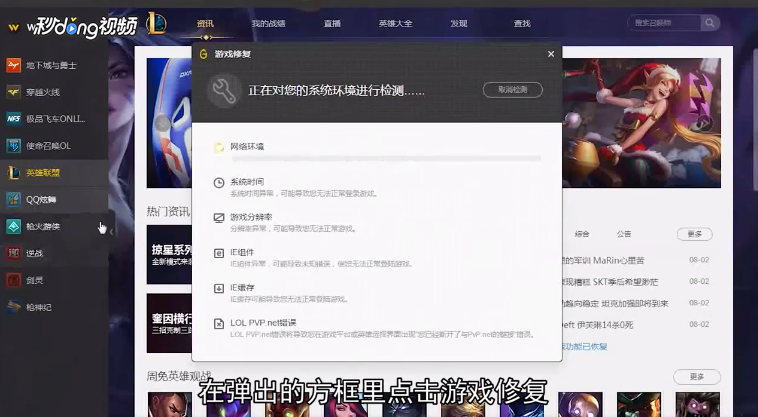Open news link 伊芙琳14杀0死
The height and width of the screenshot is (417, 758).
point(598,325)
